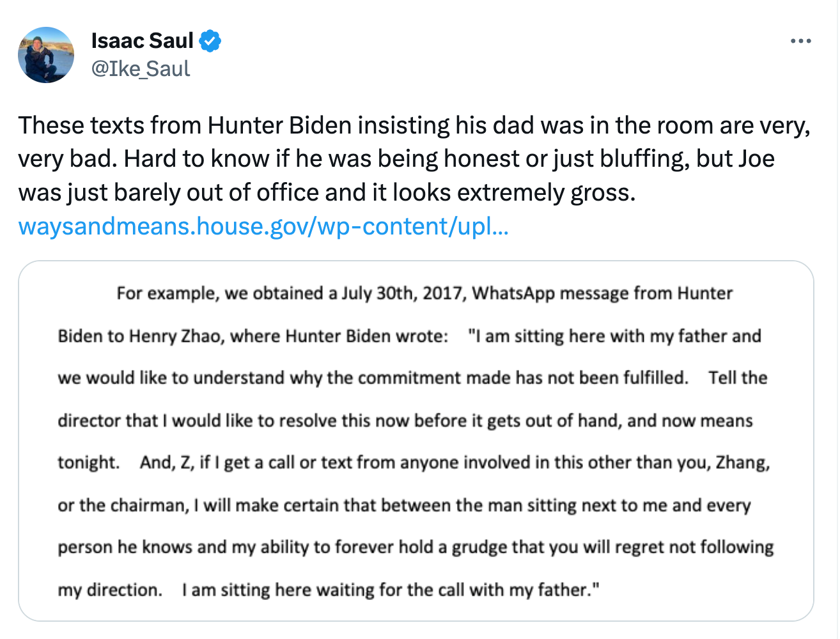Open Isaac Saul's profile avatar
Screen dimensions: 840x639
click(46, 55)
